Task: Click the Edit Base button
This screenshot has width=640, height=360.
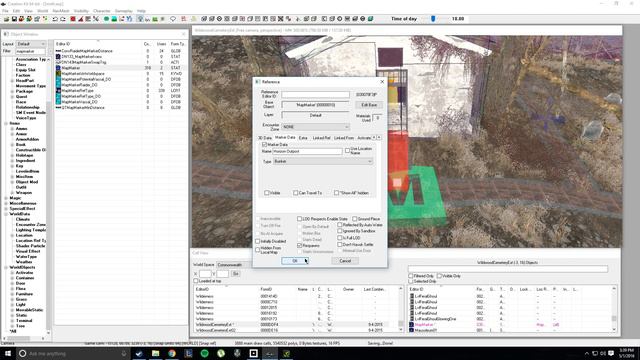Action: point(369,105)
